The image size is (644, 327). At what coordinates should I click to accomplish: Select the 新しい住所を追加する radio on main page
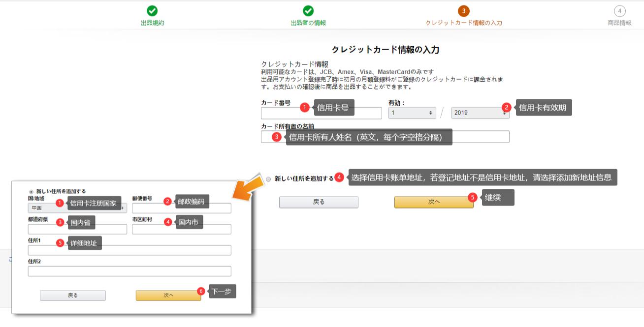tap(268, 179)
